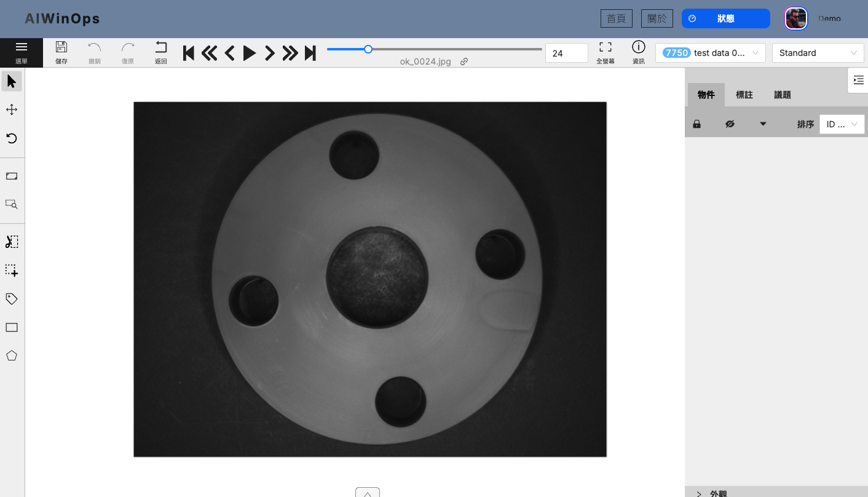Click the frame slider handle
Image resolution: width=868 pixels, height=497 pixels.
(368, 49)
